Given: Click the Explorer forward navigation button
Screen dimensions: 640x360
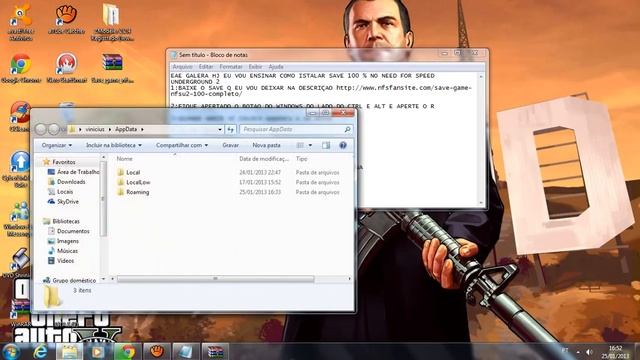Looking at the screenshot, I should tap(54, 129).
